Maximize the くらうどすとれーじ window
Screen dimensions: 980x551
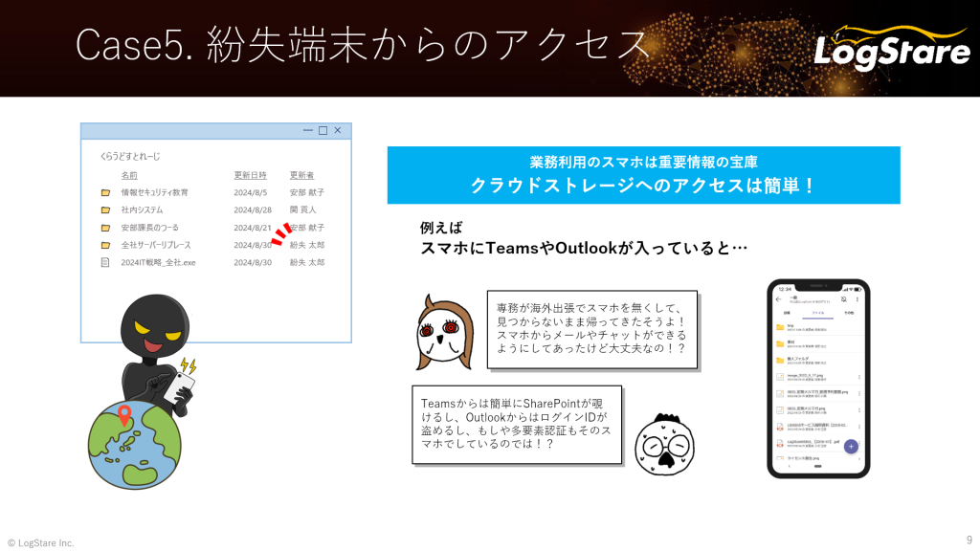click(323, 130)
